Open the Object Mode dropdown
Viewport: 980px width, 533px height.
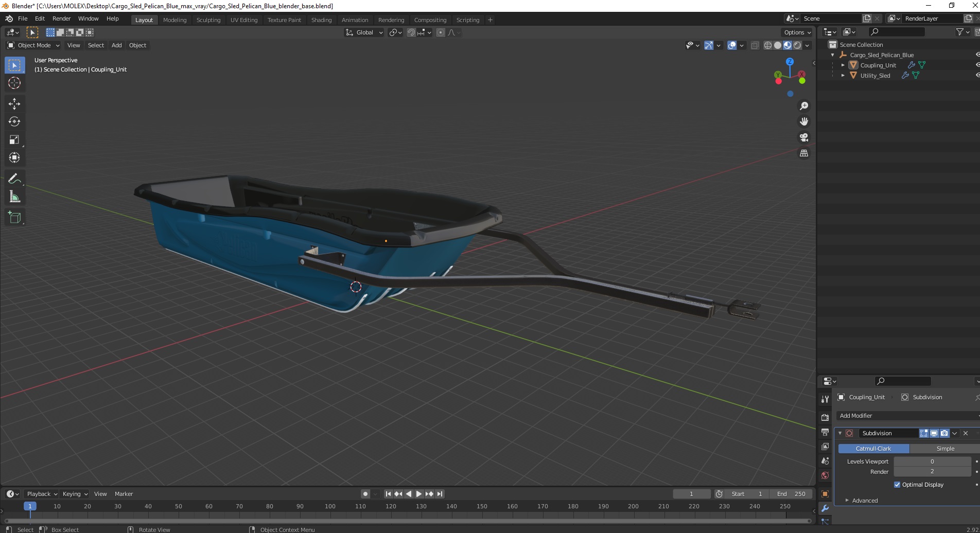click(x=33, y=45)
